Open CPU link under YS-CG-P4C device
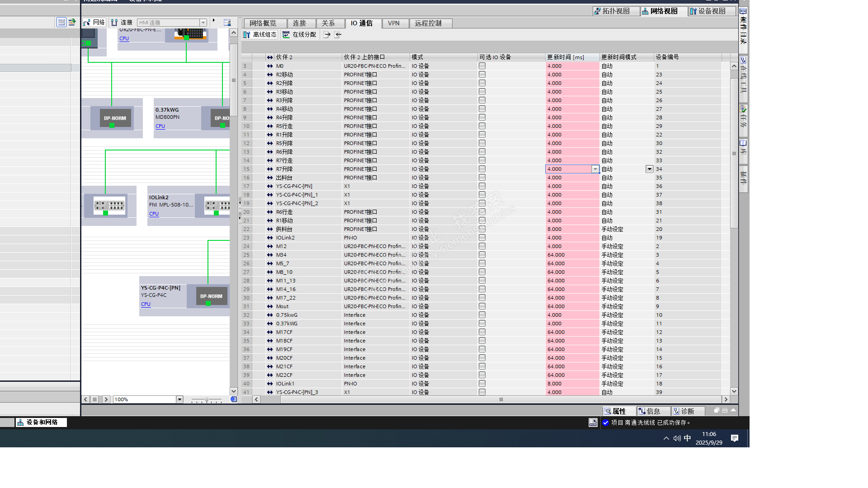This screenshot has height=488, width=868. [146, 304]
